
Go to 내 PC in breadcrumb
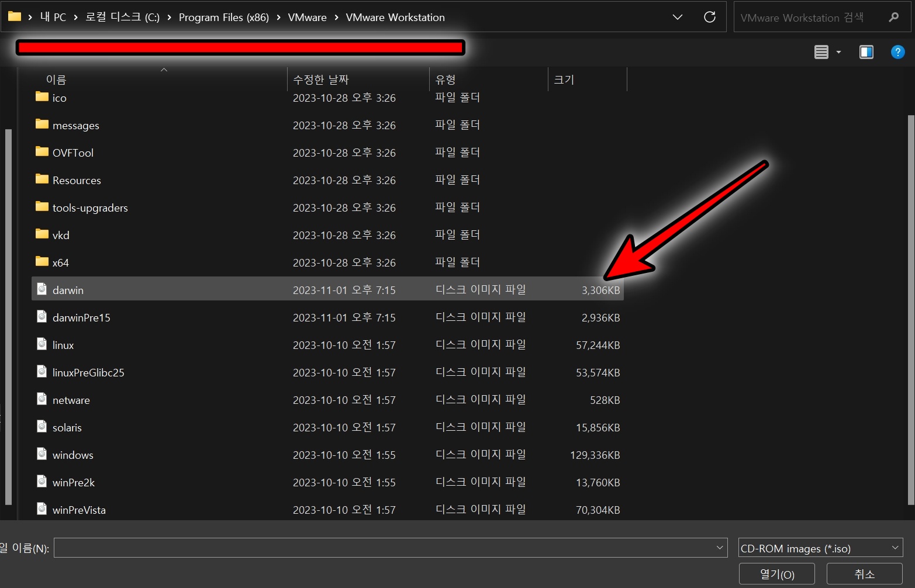pos(53,17)
